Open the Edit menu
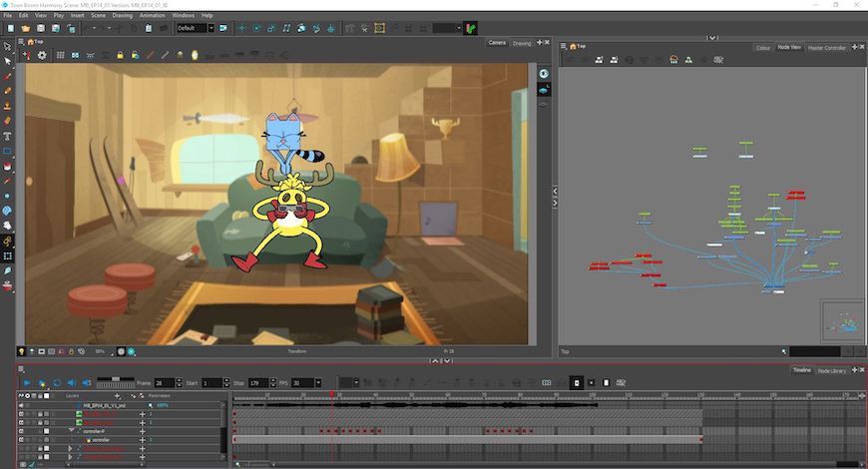The width and height of the screenshot is (868, 469). click(x=23, y=16)
